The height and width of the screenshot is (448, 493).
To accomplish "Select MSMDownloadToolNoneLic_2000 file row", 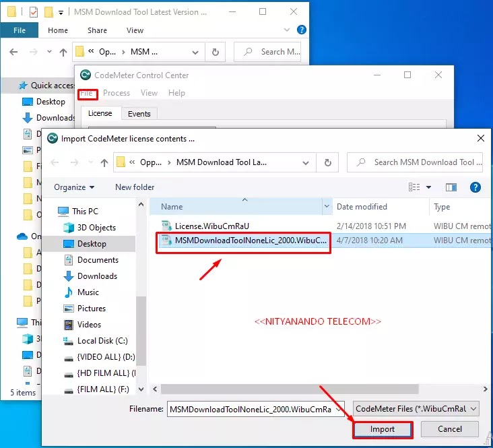I will click(324, 241).
